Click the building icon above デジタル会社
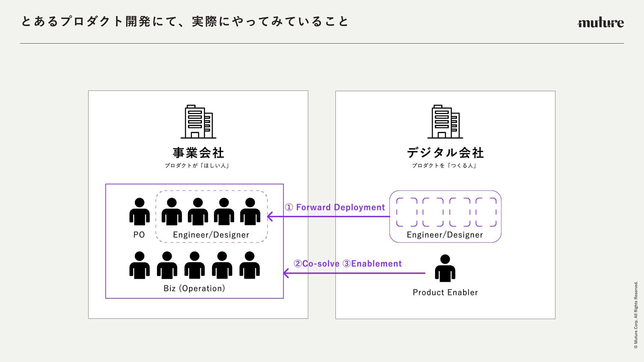 (x=445, y=122)
